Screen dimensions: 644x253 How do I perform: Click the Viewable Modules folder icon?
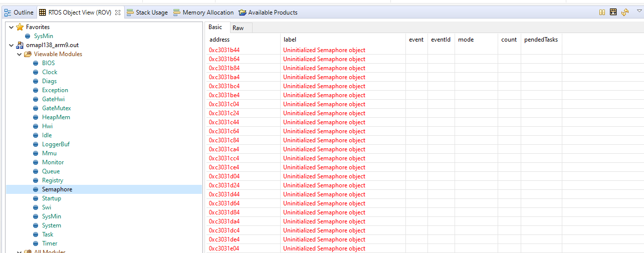[x=28, y=54]
